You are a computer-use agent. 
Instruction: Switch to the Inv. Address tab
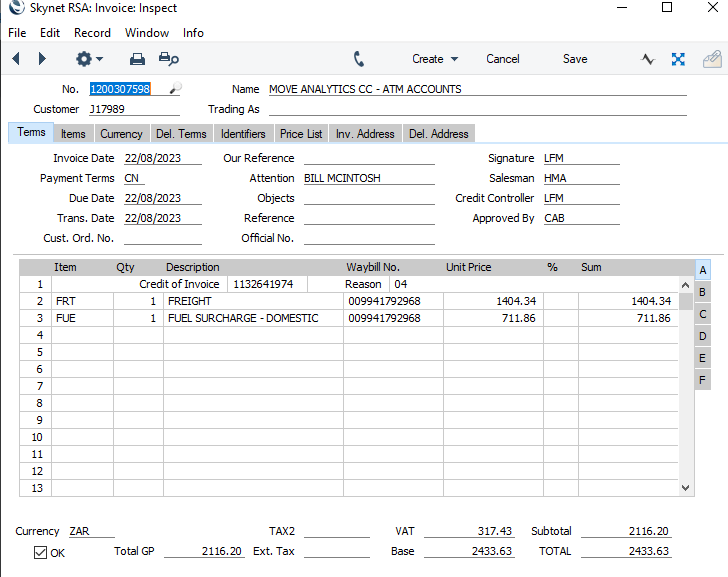[x=365, y=134]
